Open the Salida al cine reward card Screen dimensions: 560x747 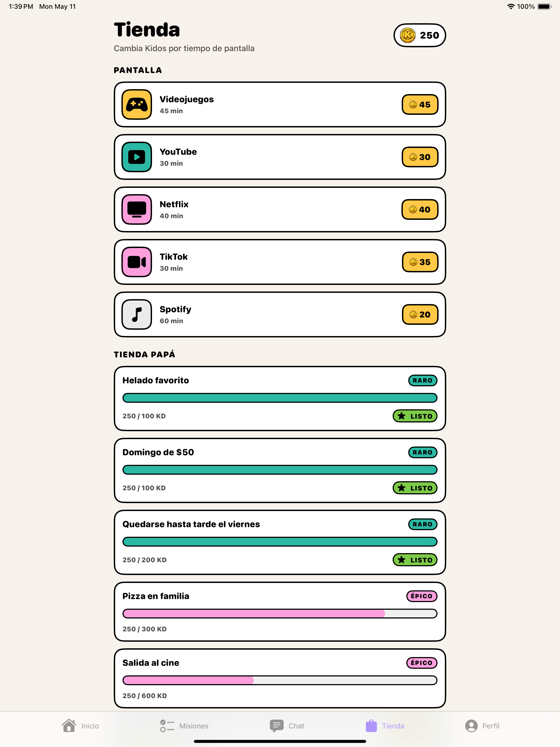[280, 678]
